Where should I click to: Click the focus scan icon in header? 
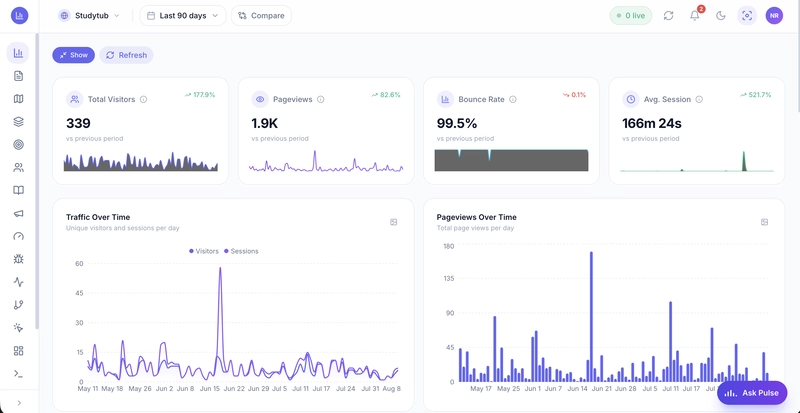[747, 16]
